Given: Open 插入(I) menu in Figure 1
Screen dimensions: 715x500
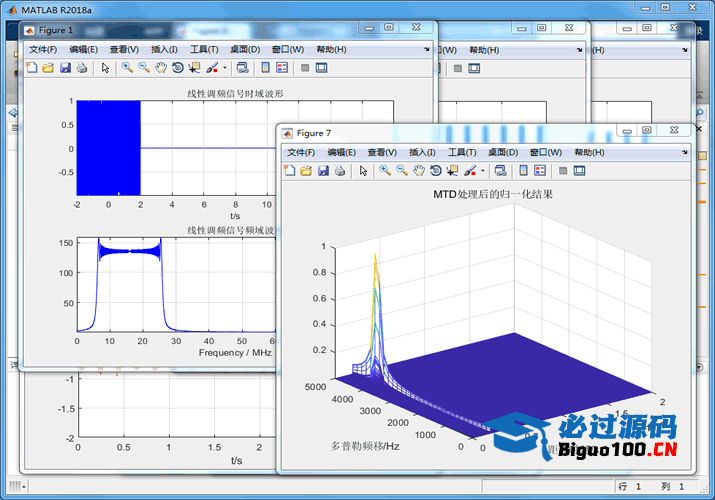Looking at the screenshot, I should pyautogui.click(x=164, y=50).
